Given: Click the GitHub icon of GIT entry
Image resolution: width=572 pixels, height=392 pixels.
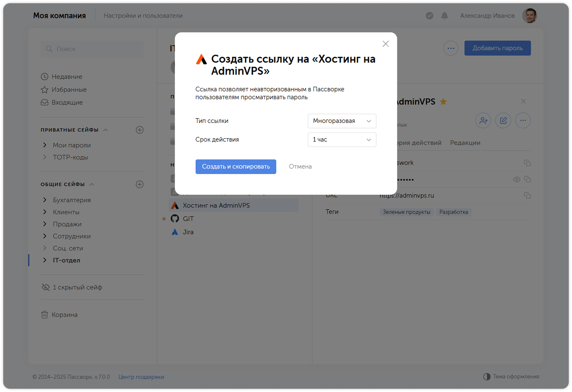Looking at the screenshot, I should click(175, 219).
